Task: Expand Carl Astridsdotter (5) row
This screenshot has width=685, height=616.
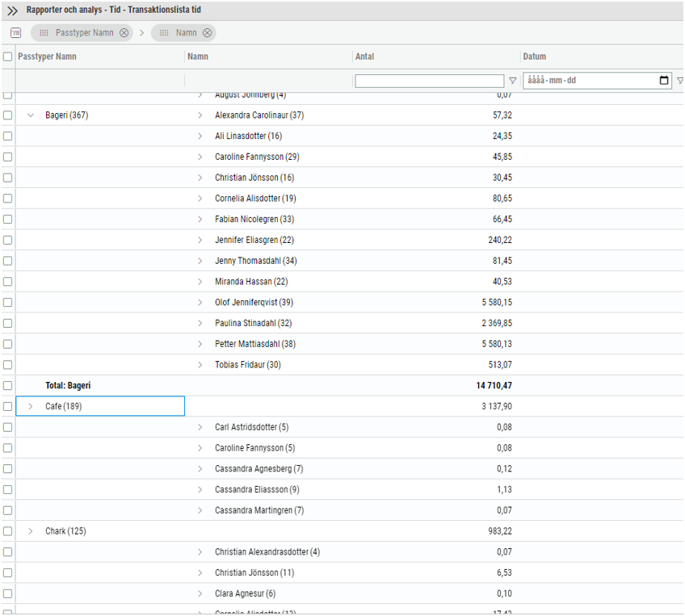Action: [x=200, y=427]
